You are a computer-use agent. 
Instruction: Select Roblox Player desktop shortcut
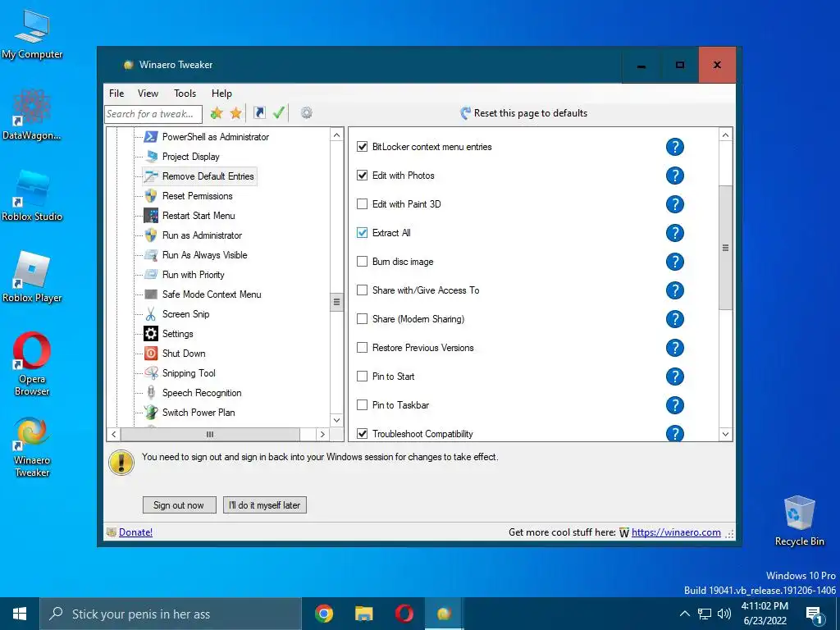tap(32, 277)
